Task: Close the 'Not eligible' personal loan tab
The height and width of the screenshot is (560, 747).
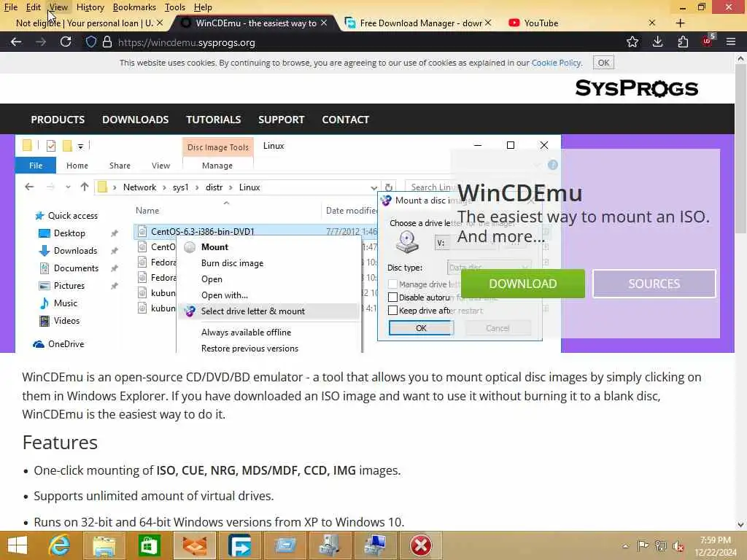Action: tap(160, 23)
